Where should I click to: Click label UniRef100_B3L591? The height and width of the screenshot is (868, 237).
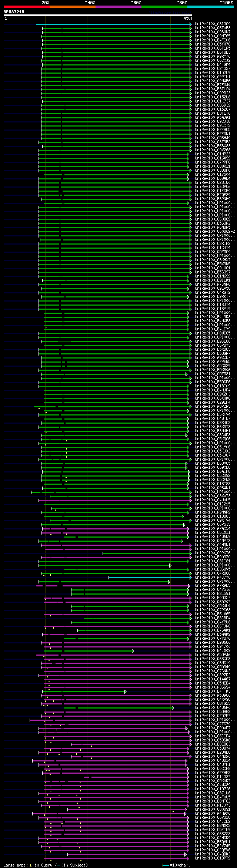(x=213, y=594)
